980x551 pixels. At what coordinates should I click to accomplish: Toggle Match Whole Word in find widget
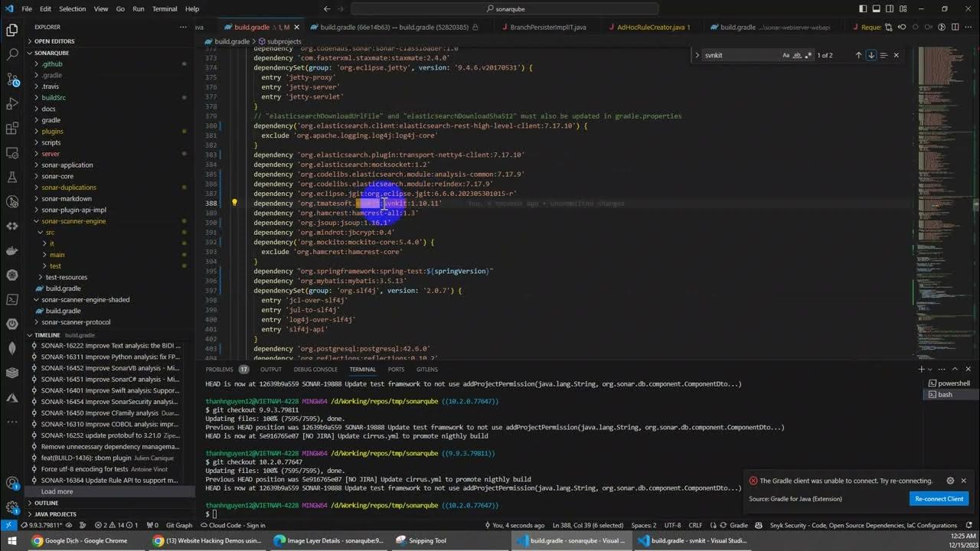797,55
